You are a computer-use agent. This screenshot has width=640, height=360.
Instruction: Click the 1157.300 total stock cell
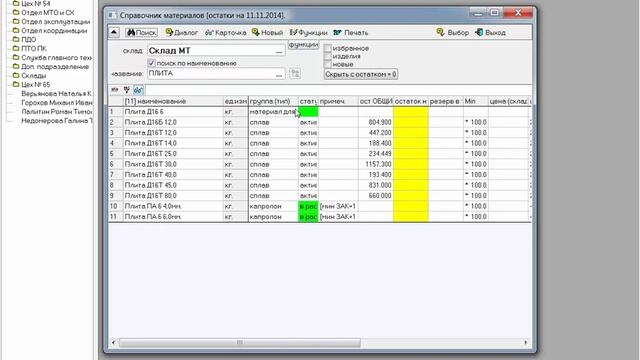point(376,164)
